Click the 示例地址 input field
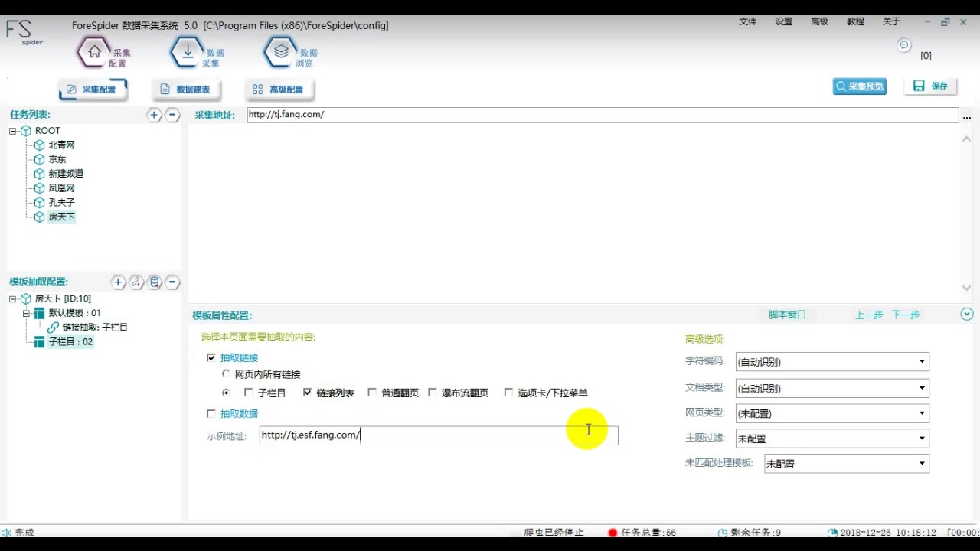Image resolution: width=980 pixels, height=551 pixels. (x=439, y=435)
